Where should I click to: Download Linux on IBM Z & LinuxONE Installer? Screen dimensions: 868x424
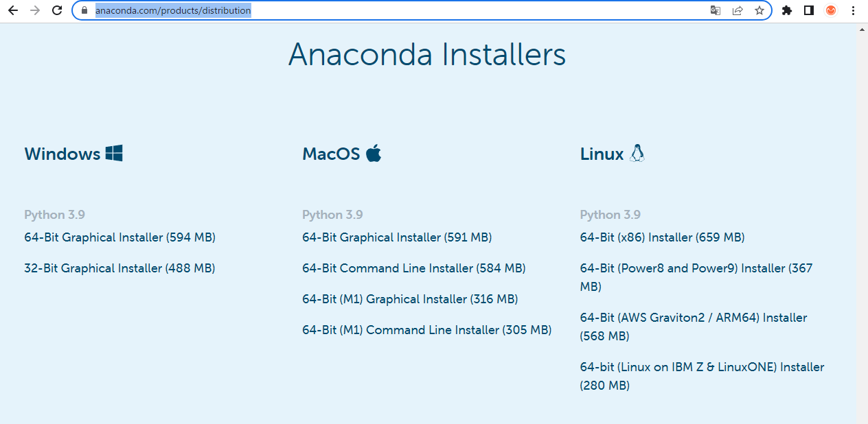tap(702, 376)
